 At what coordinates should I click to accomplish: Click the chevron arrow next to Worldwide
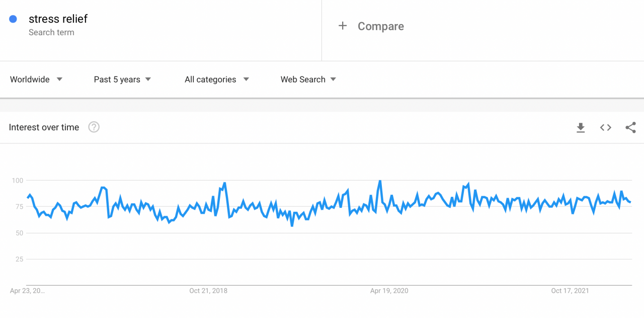click(59, 79)
